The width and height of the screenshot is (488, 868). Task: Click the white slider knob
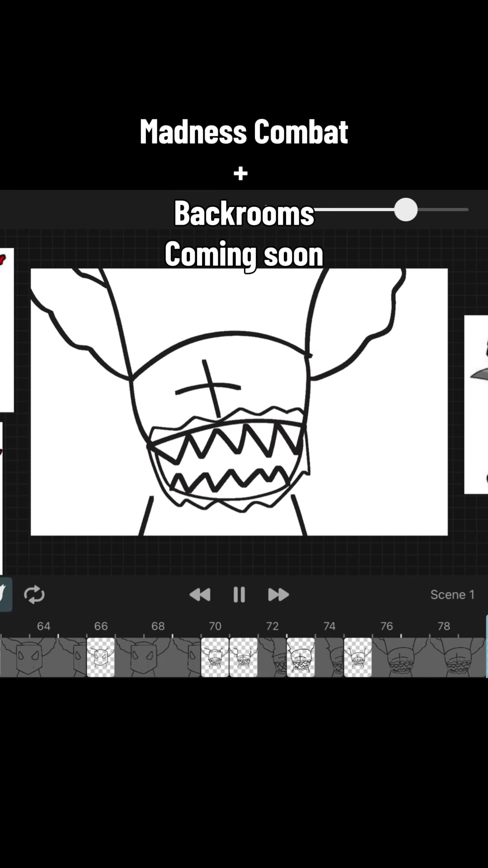(406, 210)
